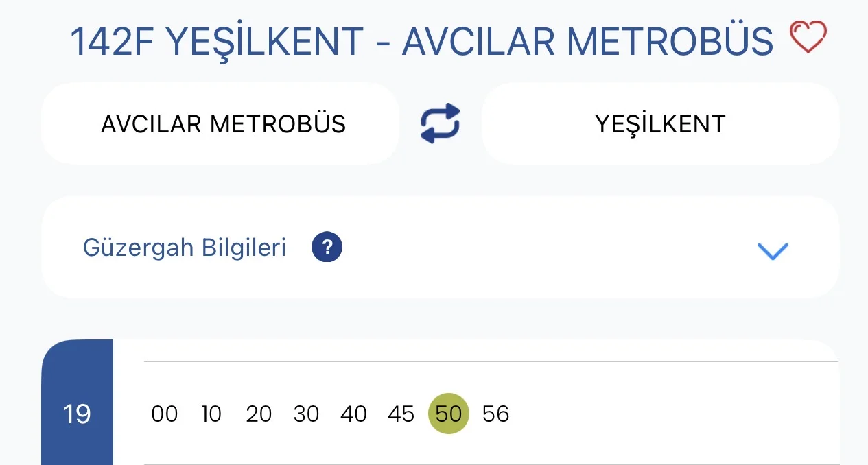
Task: Select the 00 minute departure
Action: tap(165, 414)
